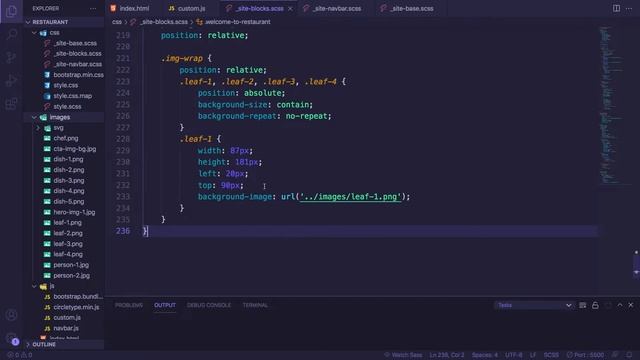Open the Extensions view
Screen dimensions: 640x360
pos(11,104)
